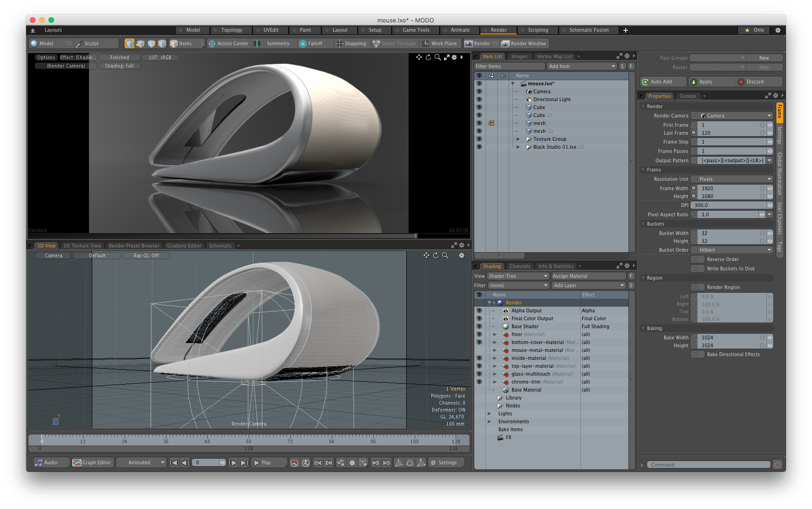The height and width of the screenshot is (509, 812).
Task: Toggle the Work Plane
Action: [441, 43]
